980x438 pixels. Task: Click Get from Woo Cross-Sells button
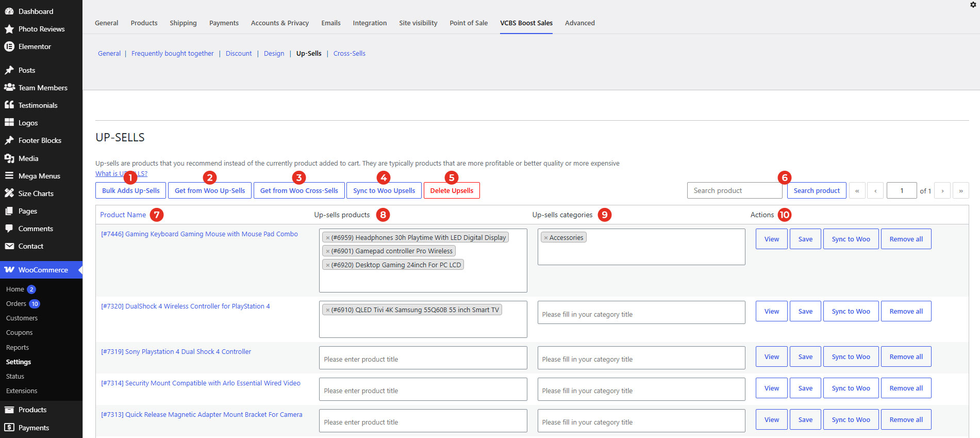pyautogui.click(x=299, y=191)
